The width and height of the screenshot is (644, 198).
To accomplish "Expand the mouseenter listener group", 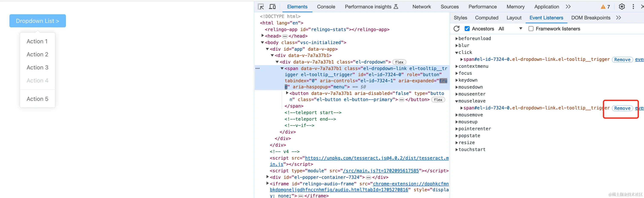I will [x=457, y=94].
